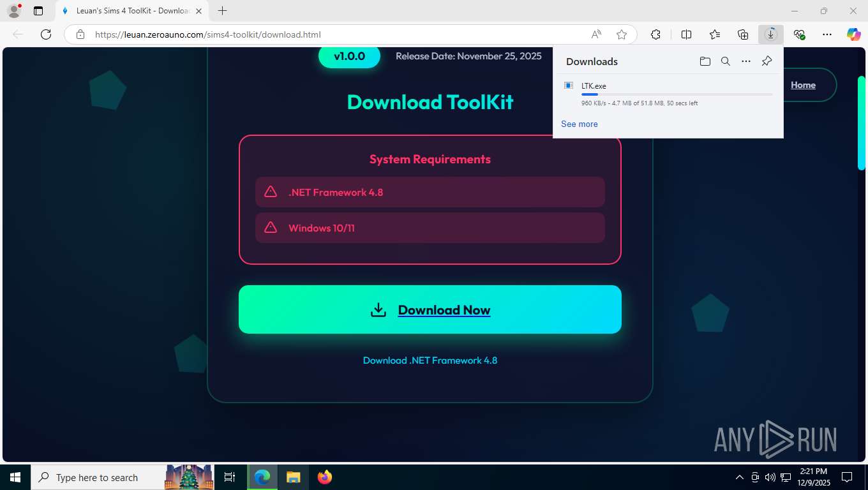
Task: Open Download .NET Framework 4.8 link
Action: tap(430, 360)
